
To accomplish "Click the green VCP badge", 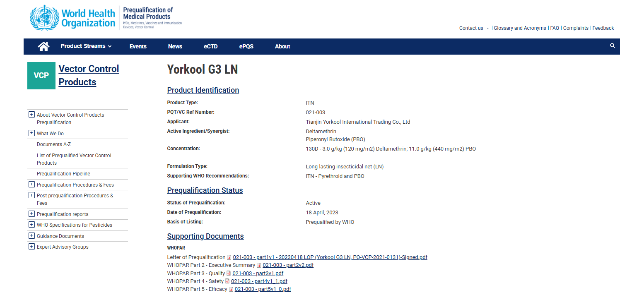I will 41,76.
